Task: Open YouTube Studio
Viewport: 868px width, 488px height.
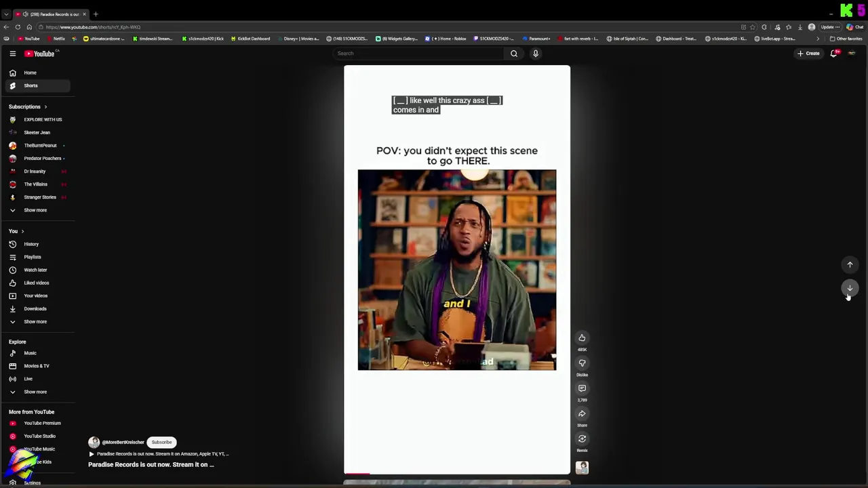Action: tap(38, 436)
